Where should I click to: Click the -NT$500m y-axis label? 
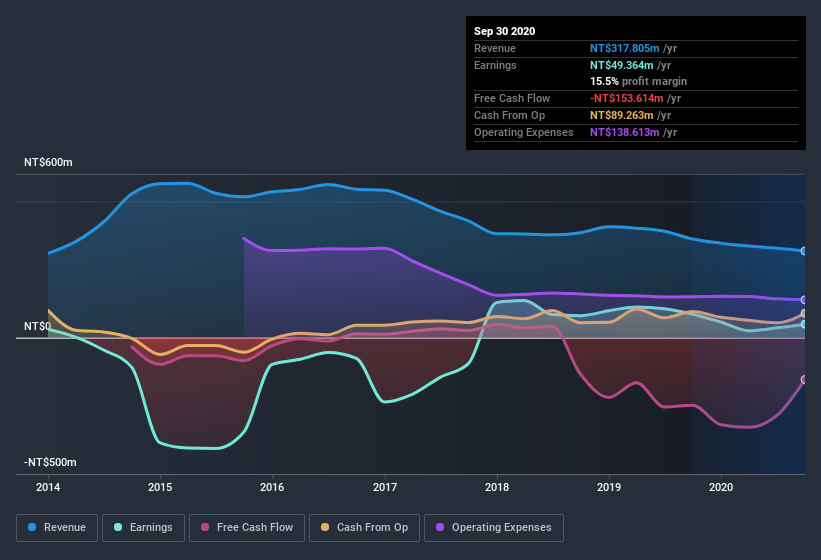click(50, 462)
